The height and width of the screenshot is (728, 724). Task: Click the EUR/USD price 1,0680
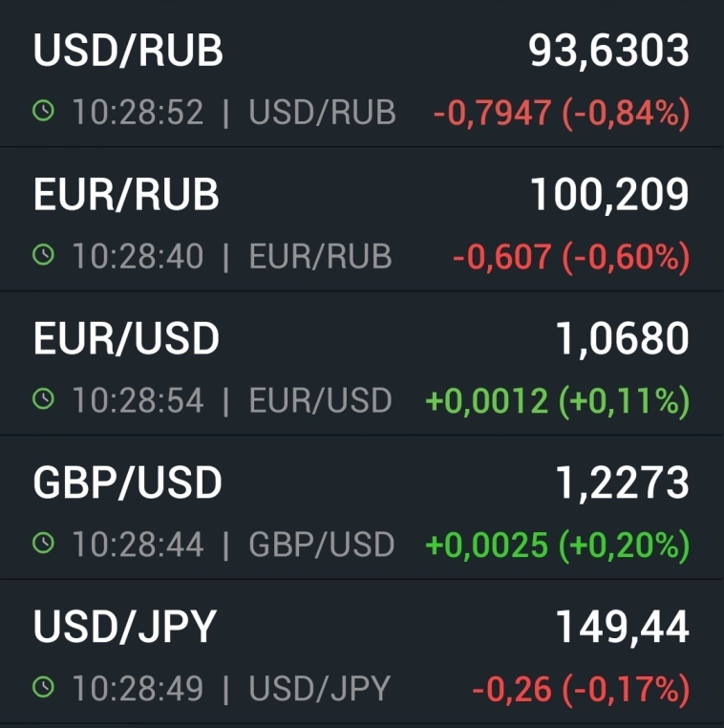tap(622, 339)
